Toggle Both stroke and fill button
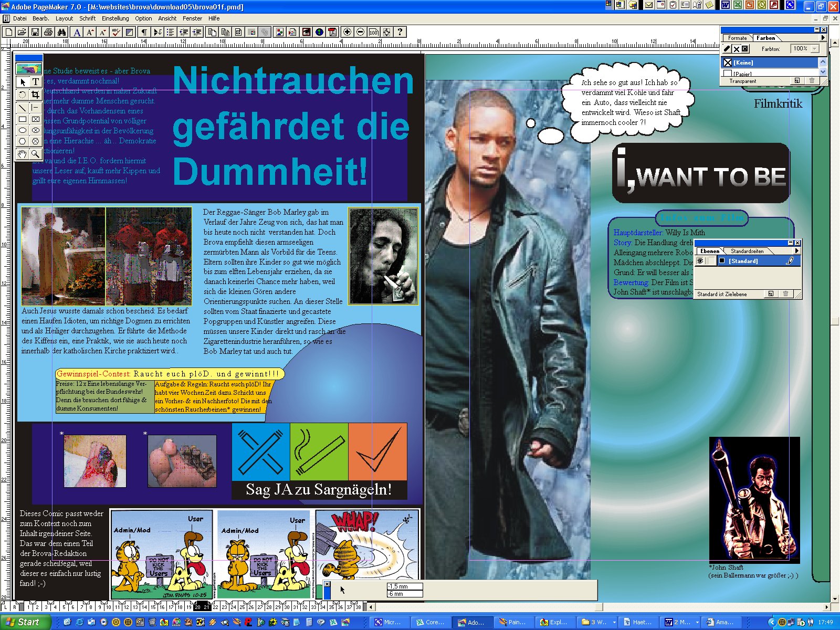 tap(745, 49)
